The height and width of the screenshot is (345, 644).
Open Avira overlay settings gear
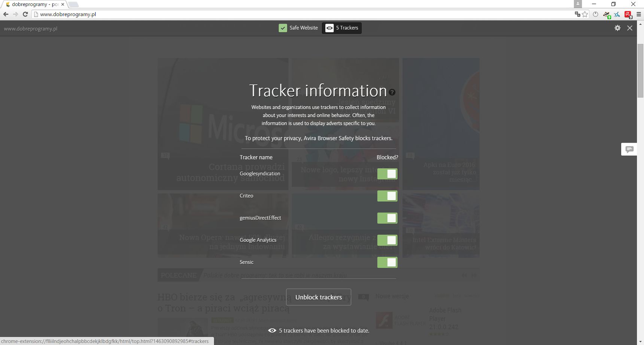coord(617,28)
